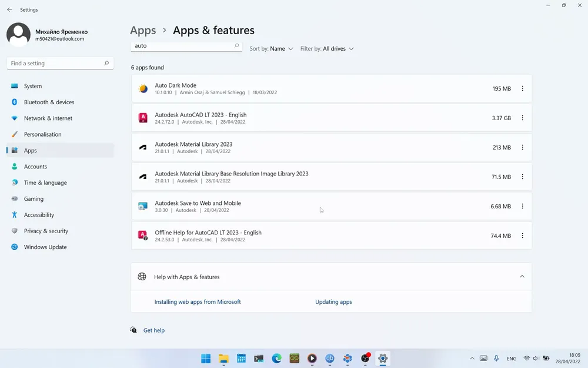The height and width of the screenshot is (368, 588).
Task: Click the Get help link
Action: 153,330
